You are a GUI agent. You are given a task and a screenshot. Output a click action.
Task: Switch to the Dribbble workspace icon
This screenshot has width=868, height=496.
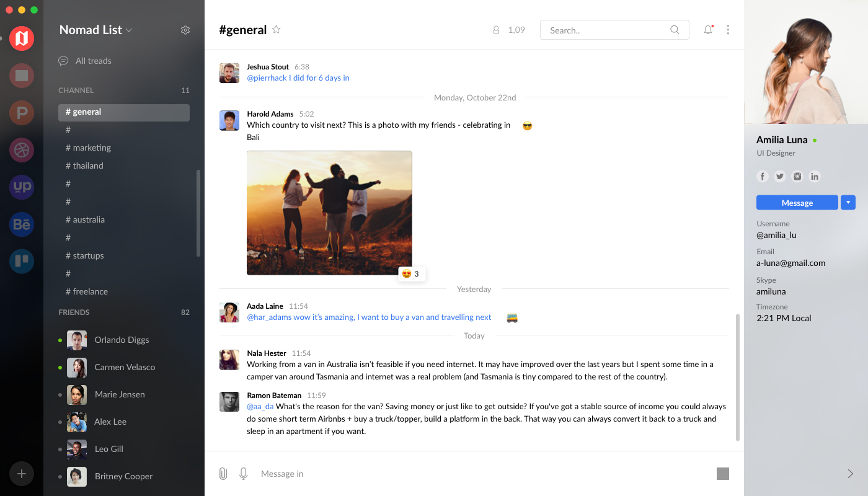22,149
